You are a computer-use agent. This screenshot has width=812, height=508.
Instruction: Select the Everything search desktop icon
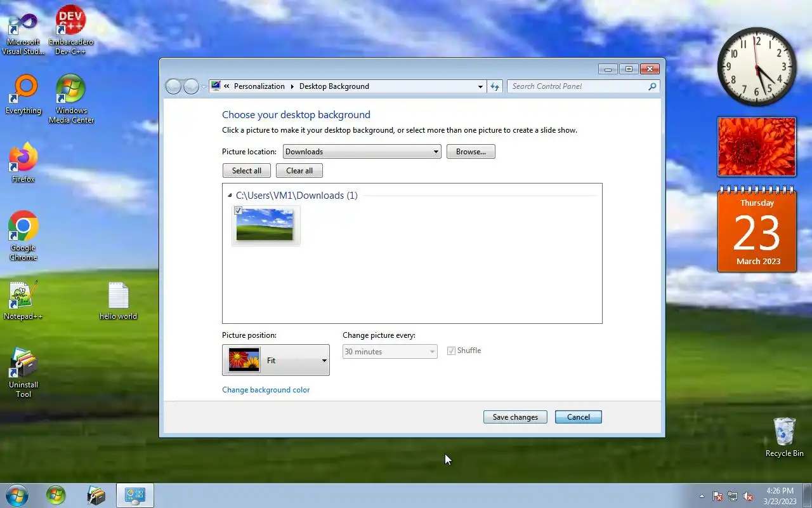pyautogui.click(x=23, y=95)
